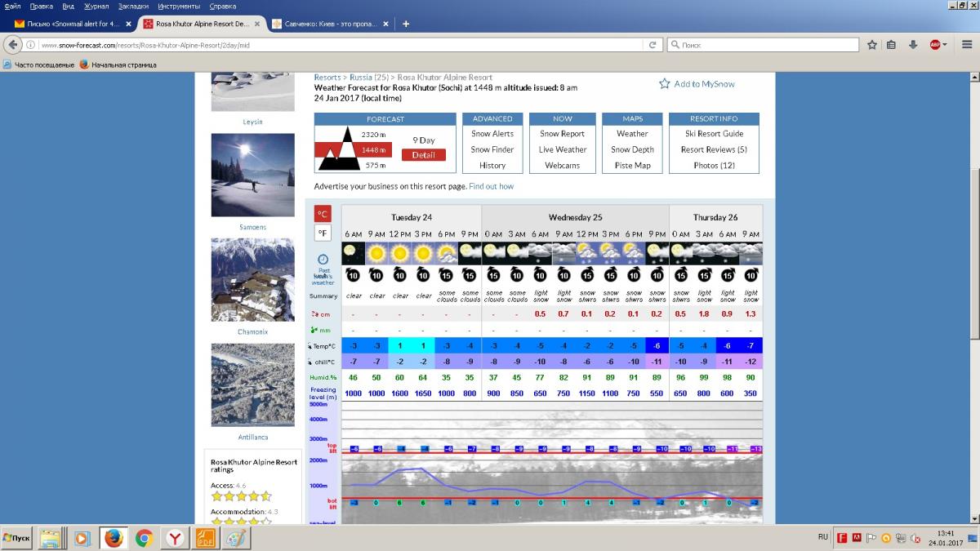Select the 1448 m mid elevation forecast
980x551 pixels.
374,149
